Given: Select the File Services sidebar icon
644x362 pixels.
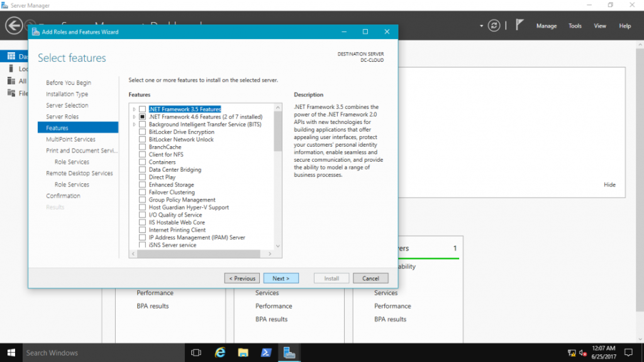Looking at the screenshot, I should 11,93.
